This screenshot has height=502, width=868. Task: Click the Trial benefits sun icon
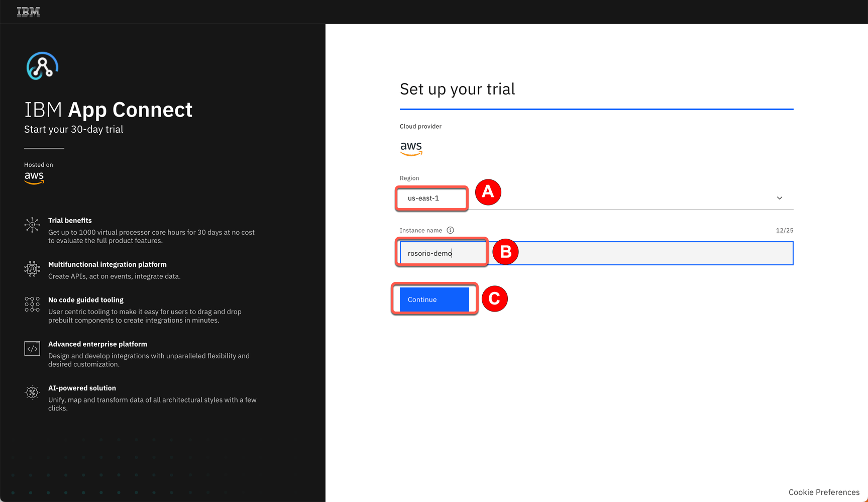32,226
